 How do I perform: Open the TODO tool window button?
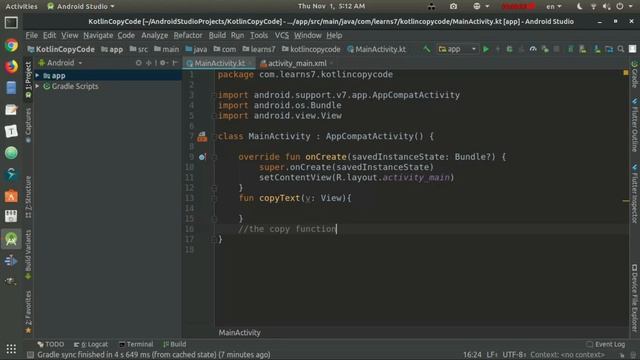pos(51,344)
